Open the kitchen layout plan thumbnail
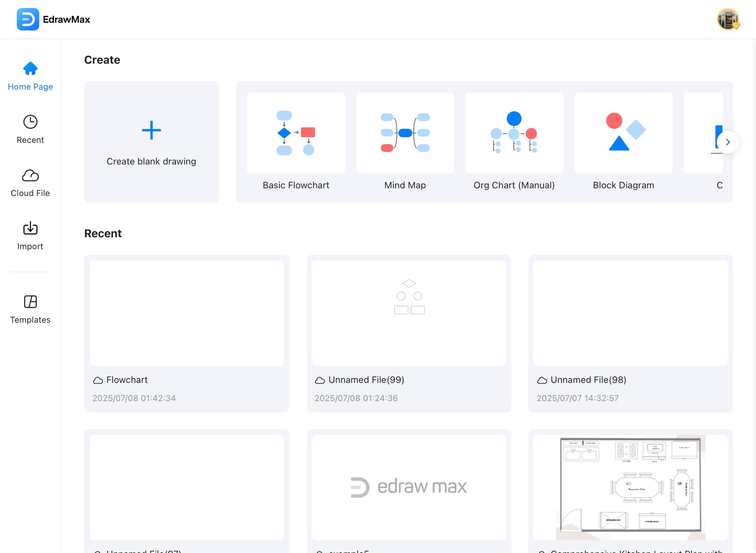The height and width of the screenshot is (553, 756). click(x=630, y=487)
